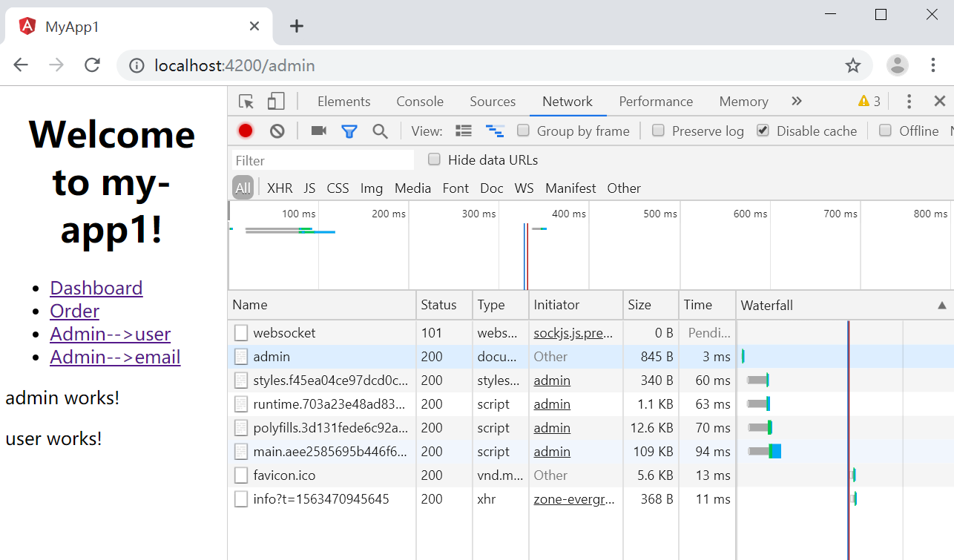Open the Memory tab
The width and height of the screenshot is (954, 560).
(x=743, y=102)
